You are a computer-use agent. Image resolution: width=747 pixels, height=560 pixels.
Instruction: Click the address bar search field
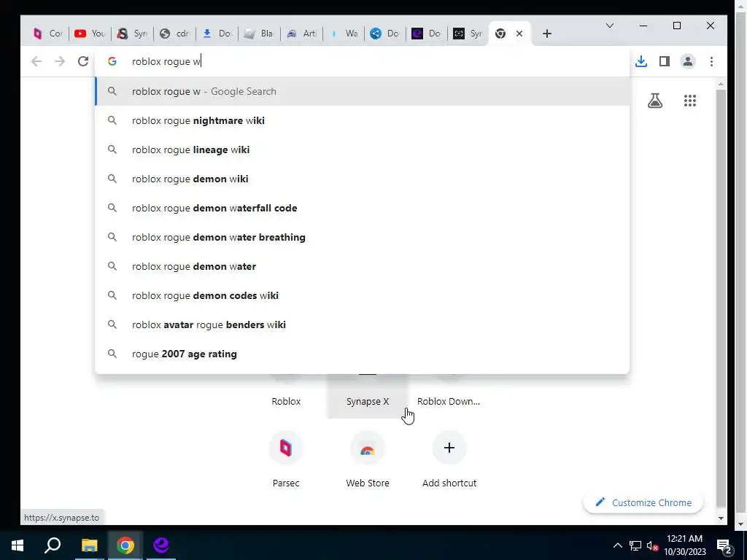click(x=362, y=61)
